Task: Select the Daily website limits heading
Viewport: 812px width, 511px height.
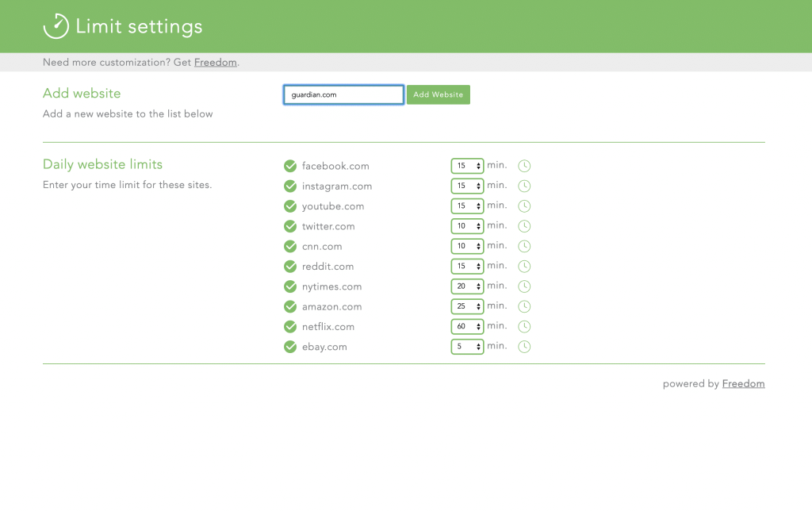Action: (102, 164)
